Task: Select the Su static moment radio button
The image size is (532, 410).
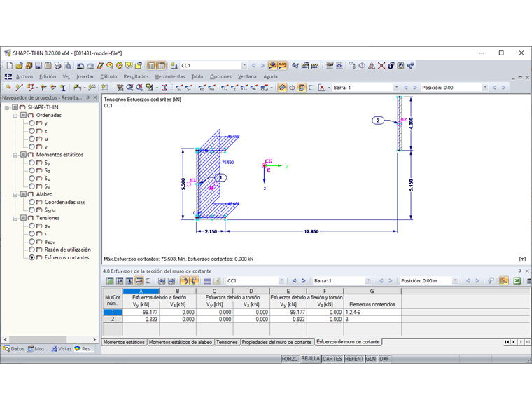Action: tap(31, 178)
